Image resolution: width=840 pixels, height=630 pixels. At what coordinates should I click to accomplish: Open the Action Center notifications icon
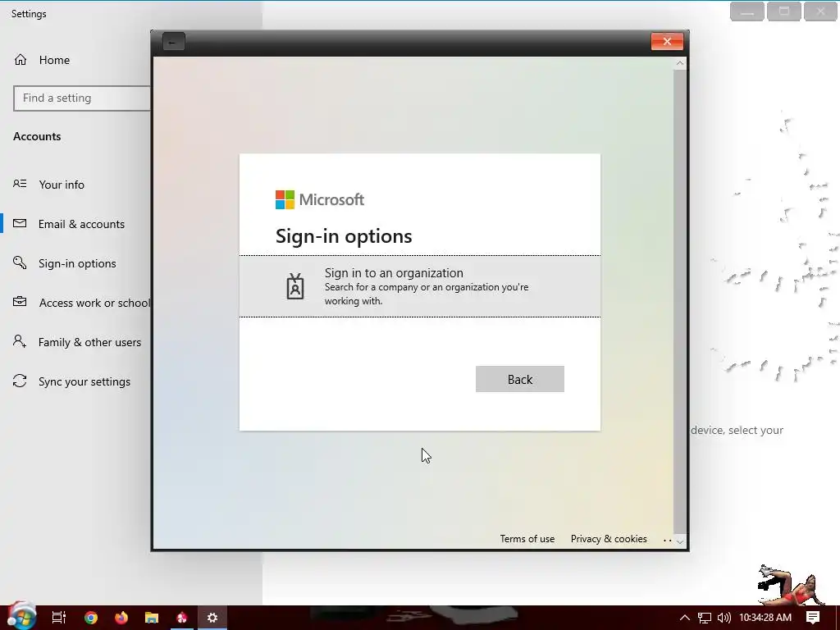tap(813, 618)
